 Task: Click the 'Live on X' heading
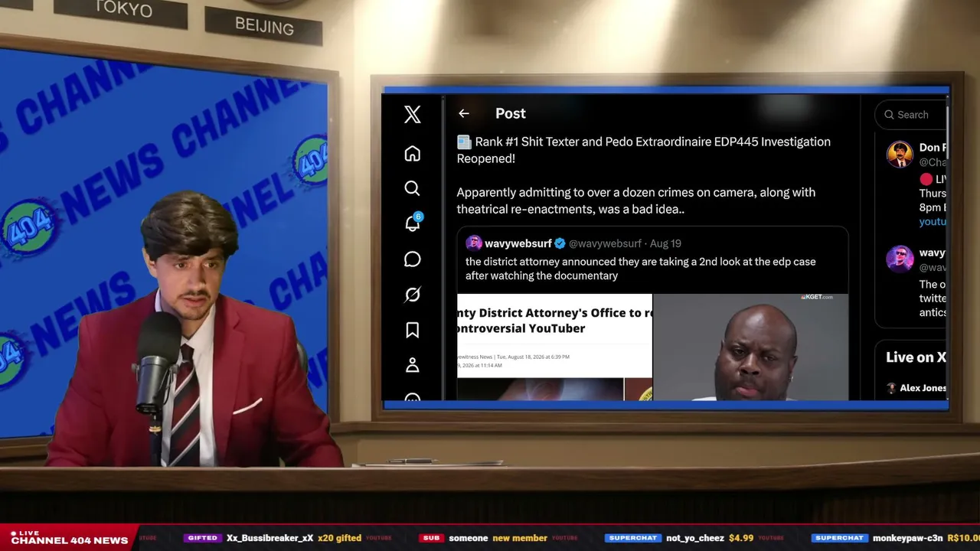[916, 357]
